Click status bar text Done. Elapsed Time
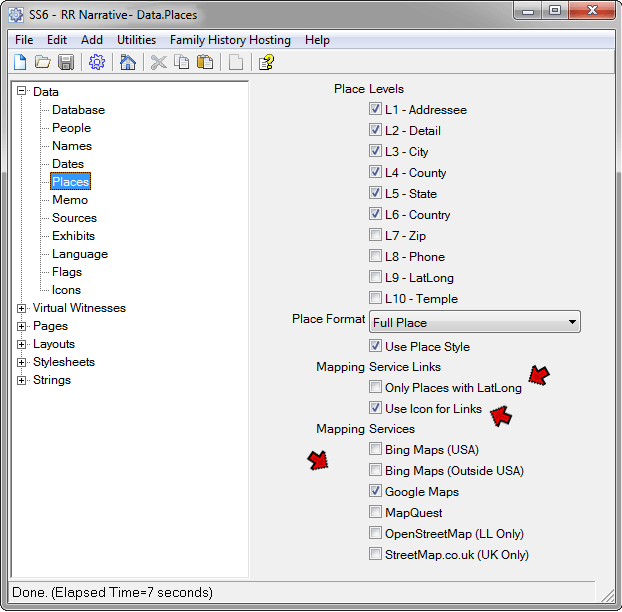This screenshot has width=622, height=612. click(112, 593)
